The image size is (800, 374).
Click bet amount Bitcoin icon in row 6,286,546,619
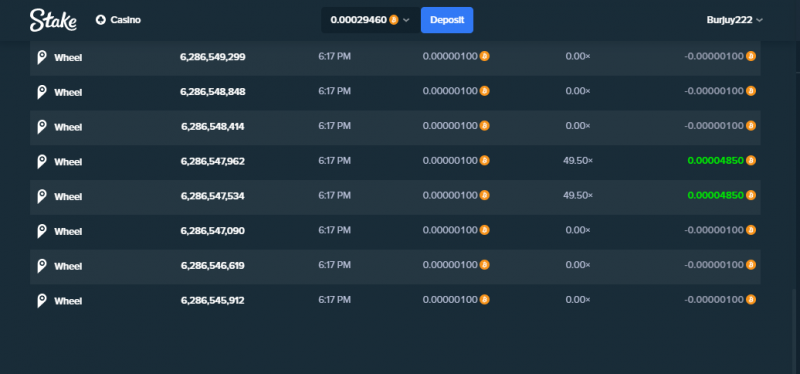pyautogui.click(x=484, y=264)
